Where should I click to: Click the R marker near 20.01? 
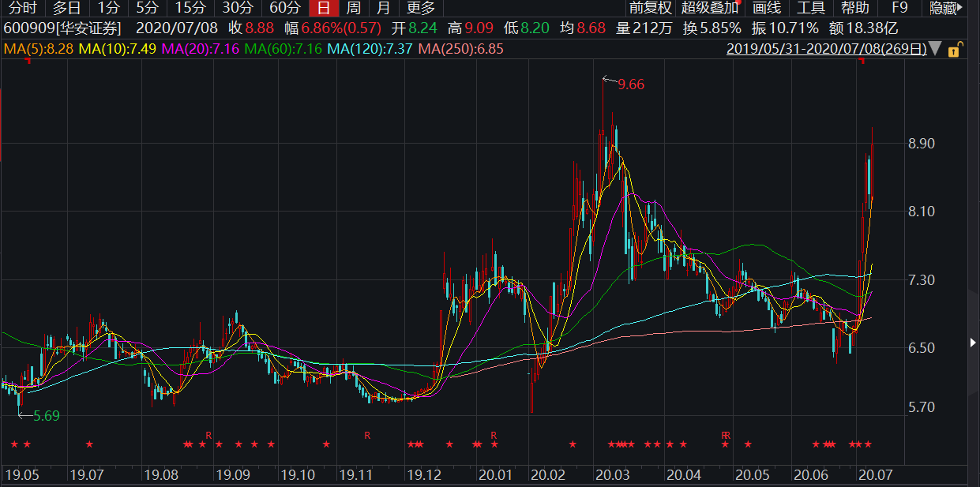point(494,435)
